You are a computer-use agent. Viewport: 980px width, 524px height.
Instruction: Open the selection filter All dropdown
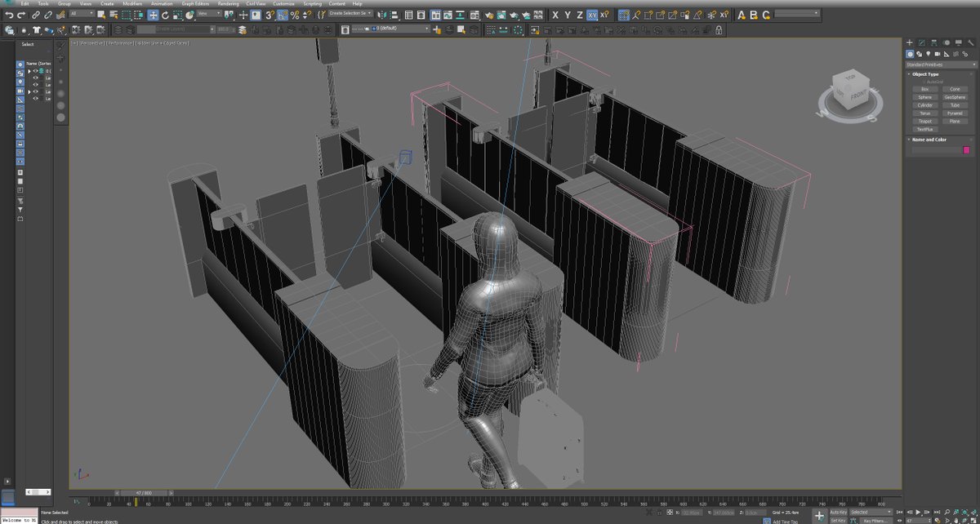(x=82, y=14)
